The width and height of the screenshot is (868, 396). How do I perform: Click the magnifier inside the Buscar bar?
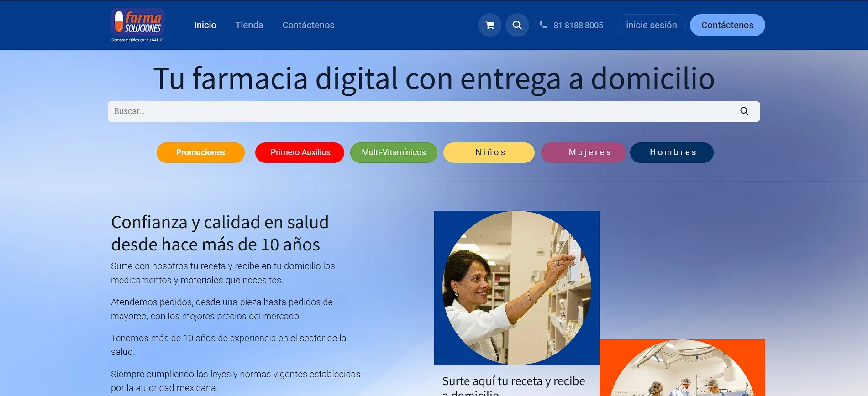pyautogui.click(x=744, y=111)
